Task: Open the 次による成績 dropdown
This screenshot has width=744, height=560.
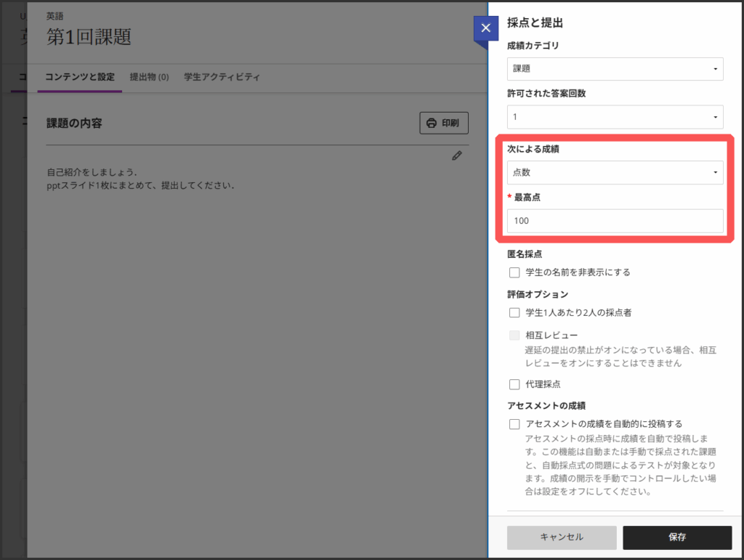Action: click(x=615, y=172)
